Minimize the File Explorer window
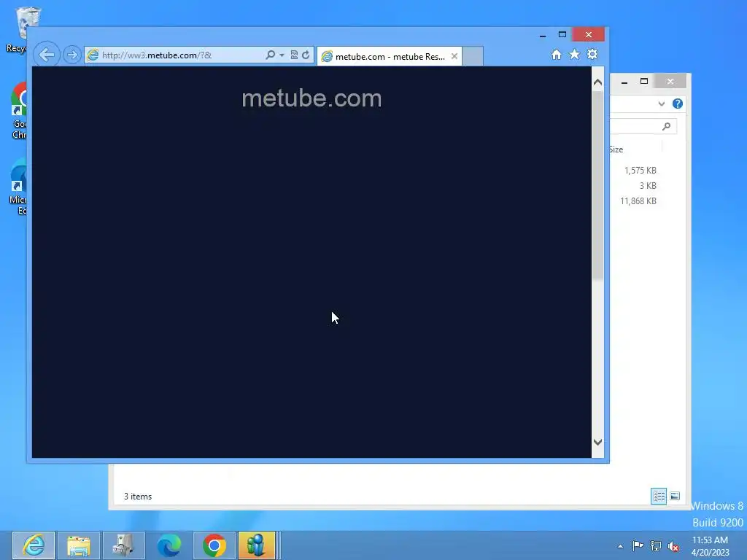 pyautogui.click(x=624, y=82)
